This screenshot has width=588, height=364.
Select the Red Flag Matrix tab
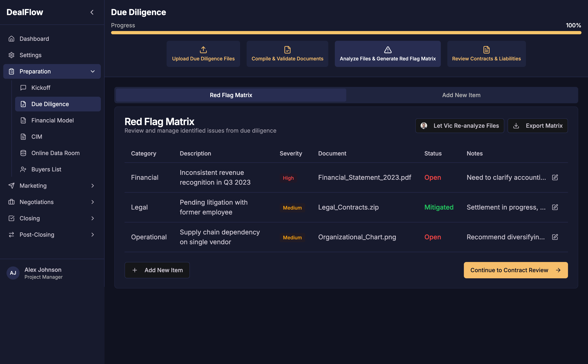231,95
